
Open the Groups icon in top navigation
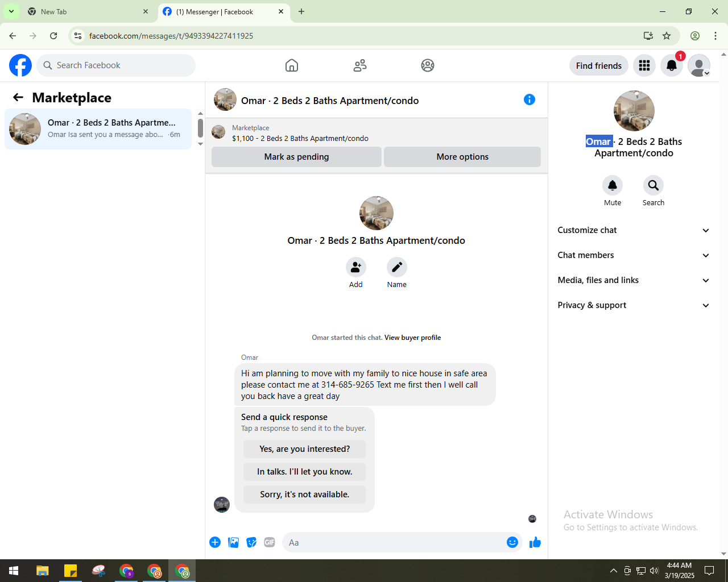tap(428, 65)
